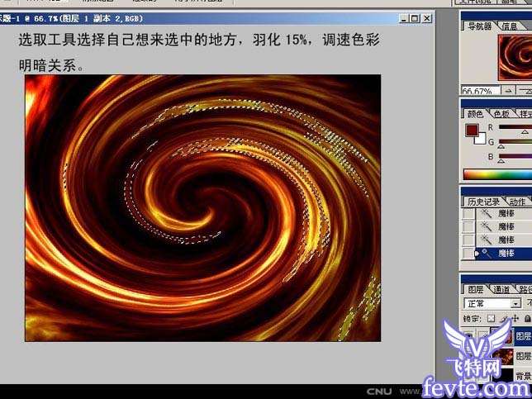Toggle snapshot box beside third 魔棒 history state
The image size is (532, 399).
click(468, 240)
